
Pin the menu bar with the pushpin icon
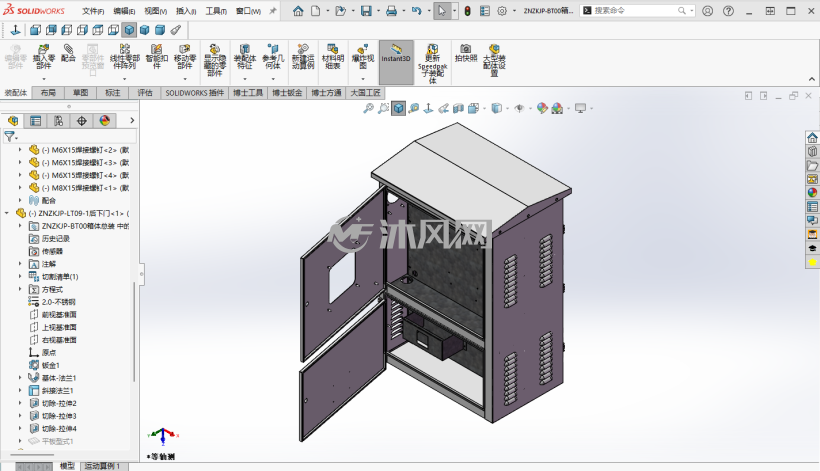coord(272,10)
